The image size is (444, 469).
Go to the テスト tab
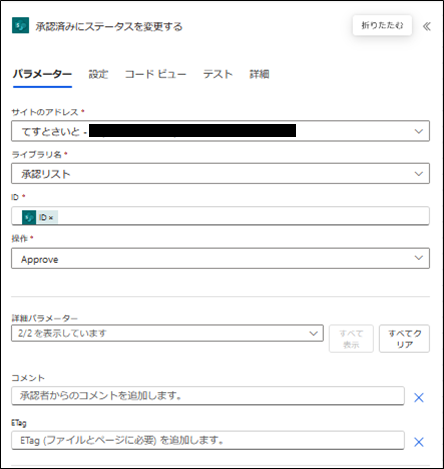click(x=218, y=74)
